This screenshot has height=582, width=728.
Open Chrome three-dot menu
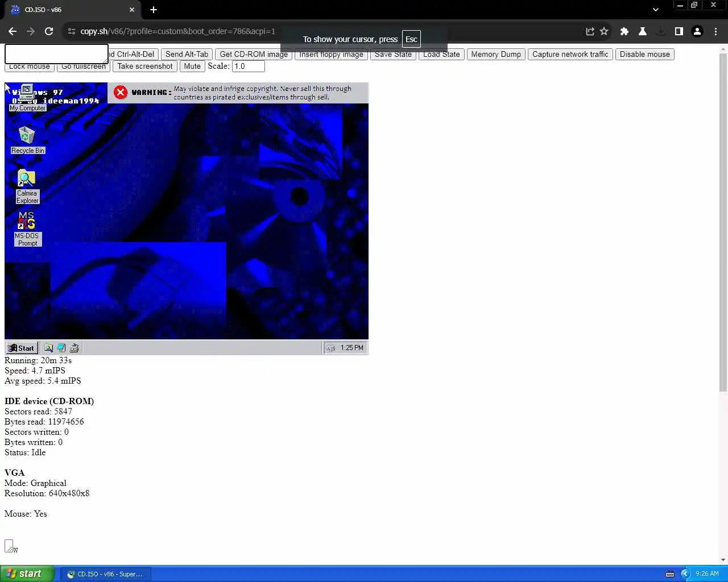pyautogui.click(x=715, y=31)
